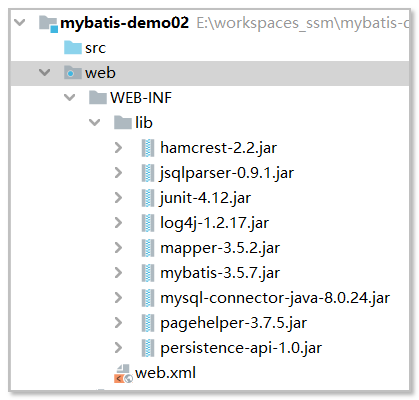Click the web resource folder icon
419x400 pixels.
coord(73,73)
